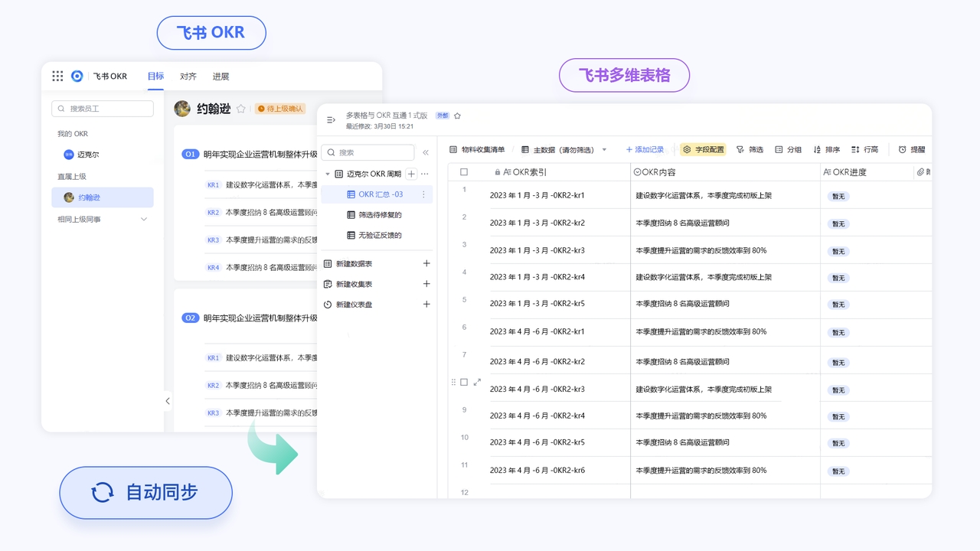Click cell 2023 年 4 月 -6 月 -OKR2-kr6
Viewport: 980px width, 551px height.
537,471
